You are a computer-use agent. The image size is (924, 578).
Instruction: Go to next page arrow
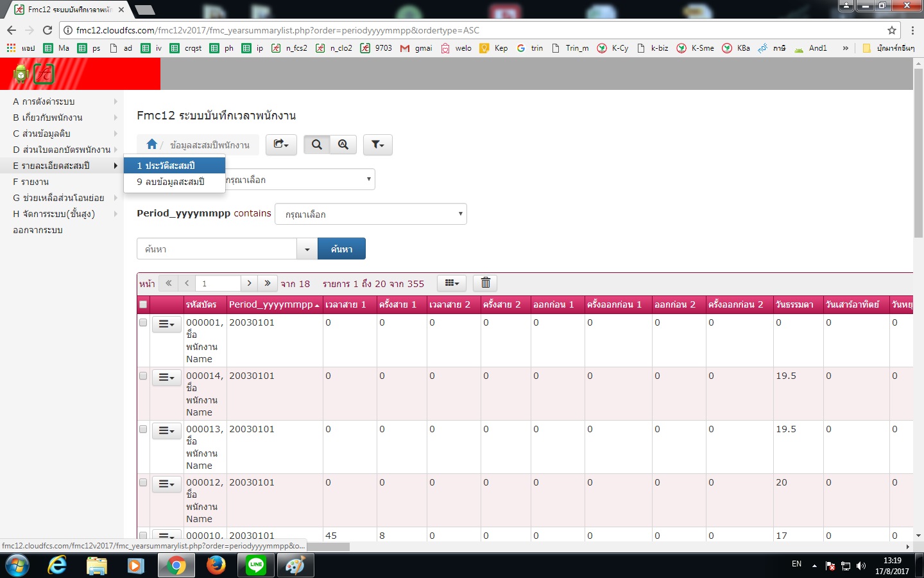coord(249,283)
